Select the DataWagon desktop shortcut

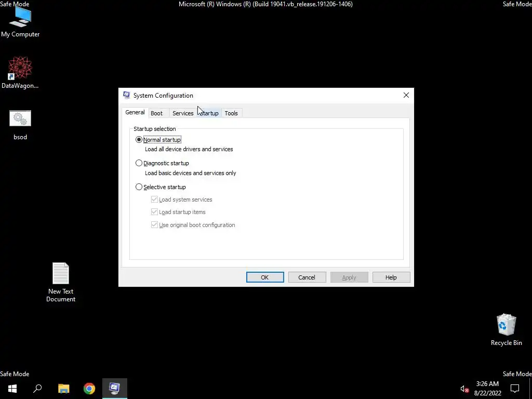[20, 73]
